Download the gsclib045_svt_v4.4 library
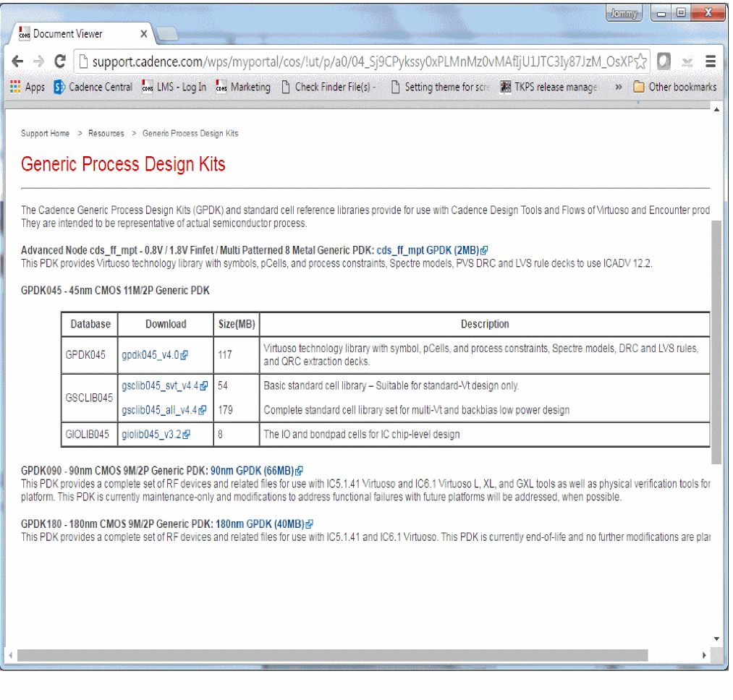Viewport: 733px width, 700px height. [164, 386]
